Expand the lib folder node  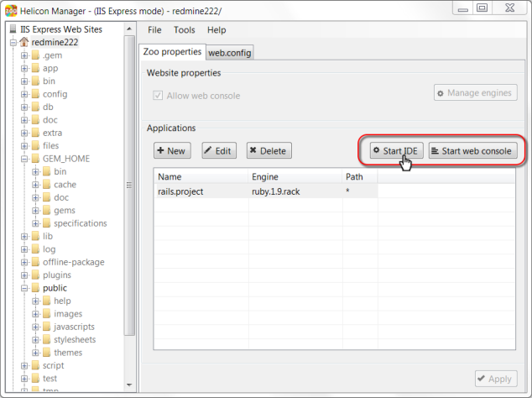(24, 236)
